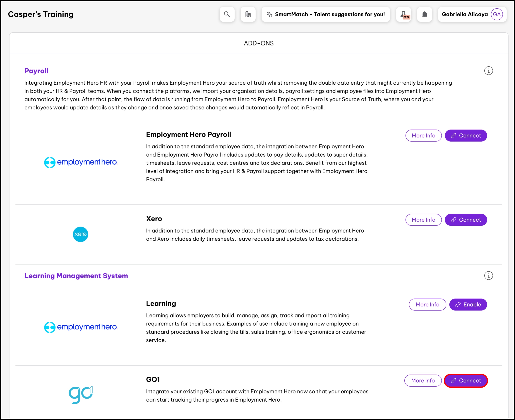View More Info for Learning

pyautogui.click(x=427, y=304)
